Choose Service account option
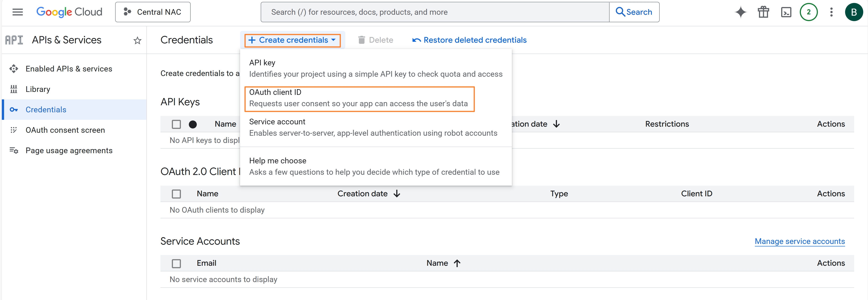 (x=376, y=127)
